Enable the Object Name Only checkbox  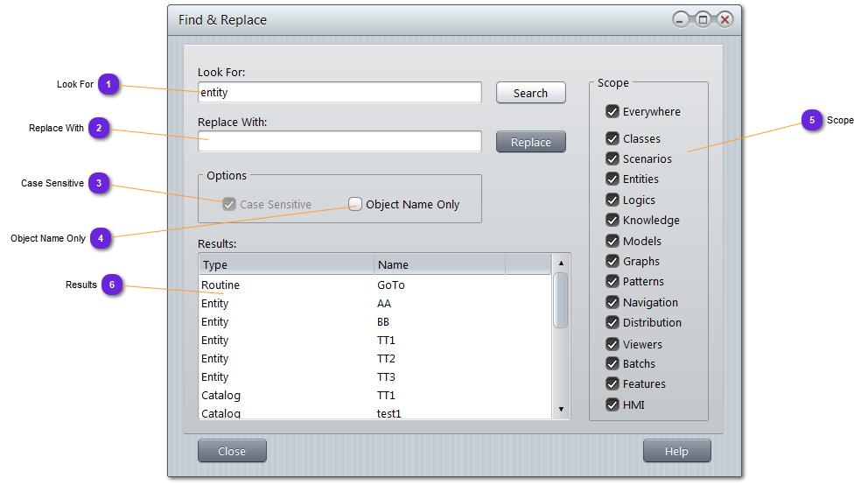[x=355, y=204]
